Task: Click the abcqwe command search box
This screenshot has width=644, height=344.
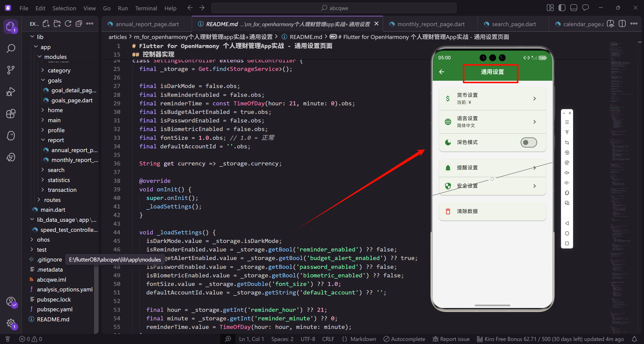Action: [334, 8]
